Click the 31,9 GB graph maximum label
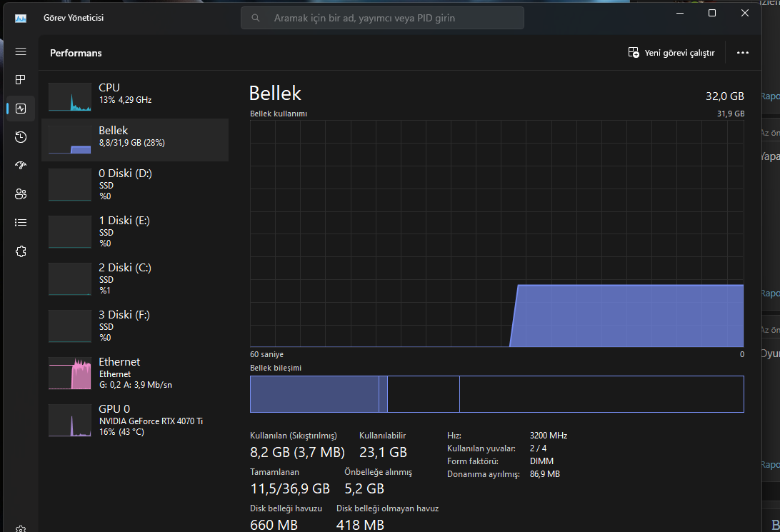Image resolution: width=780 pixels, height=532 pixels. point(730,114)
